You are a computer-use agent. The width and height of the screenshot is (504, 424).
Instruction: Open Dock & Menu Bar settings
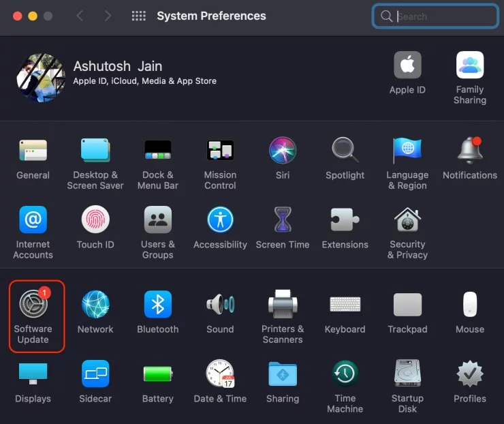click(157, 151)
